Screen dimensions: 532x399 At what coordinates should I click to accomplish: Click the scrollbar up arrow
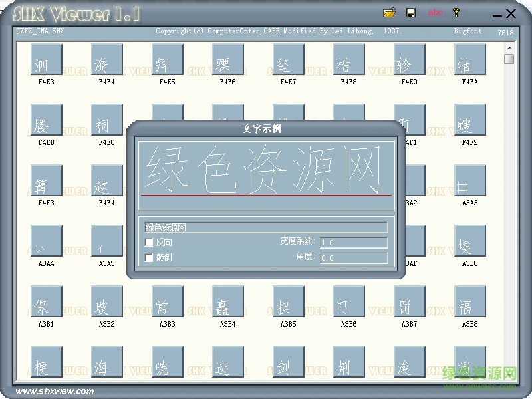point(509,47)
